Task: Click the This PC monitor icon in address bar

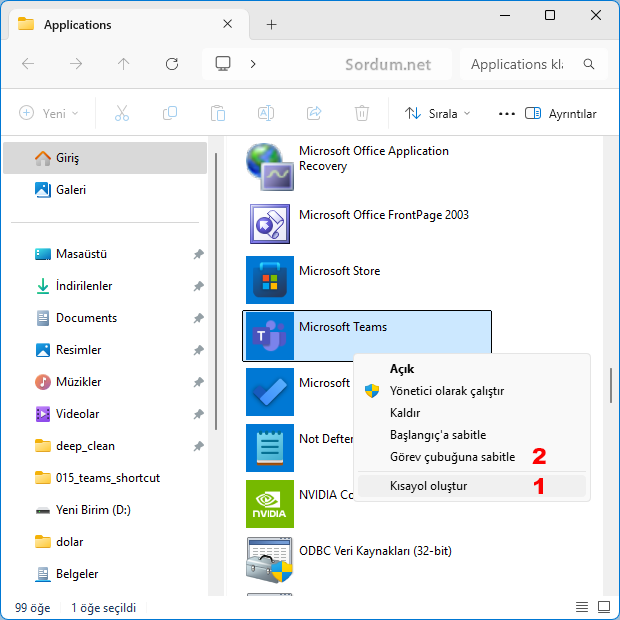Action: click(223, 64)
